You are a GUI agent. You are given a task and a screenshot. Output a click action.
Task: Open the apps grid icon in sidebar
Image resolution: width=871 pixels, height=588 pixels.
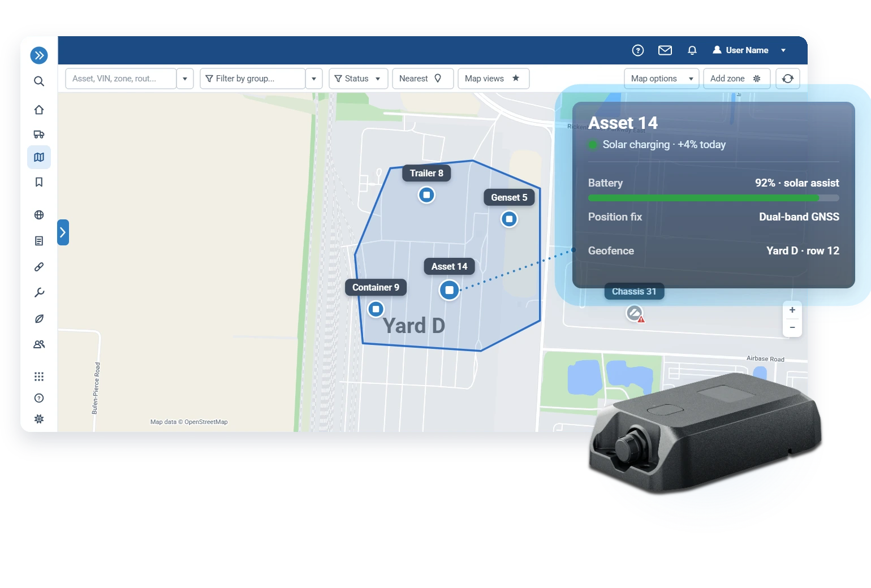pos(39,377)
